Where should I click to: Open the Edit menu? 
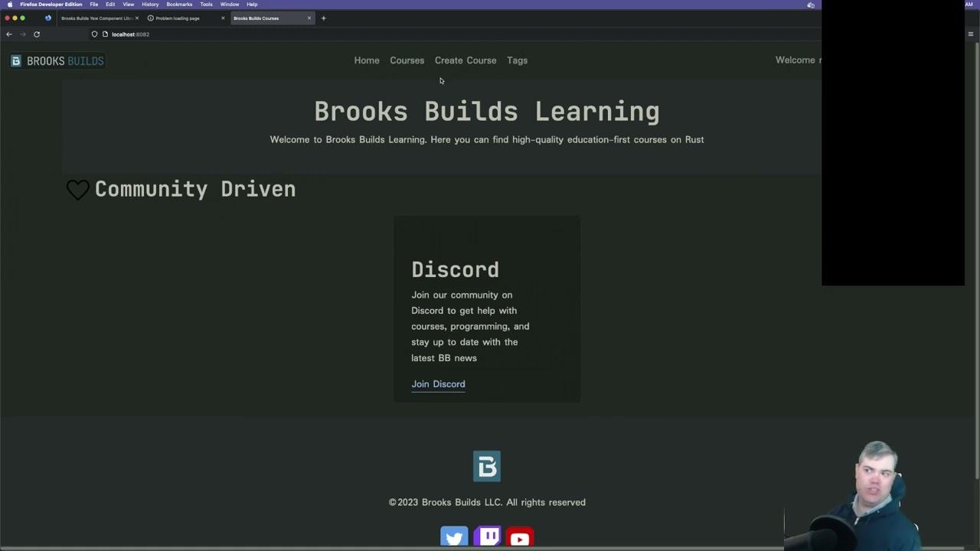(x=110, y=5)
